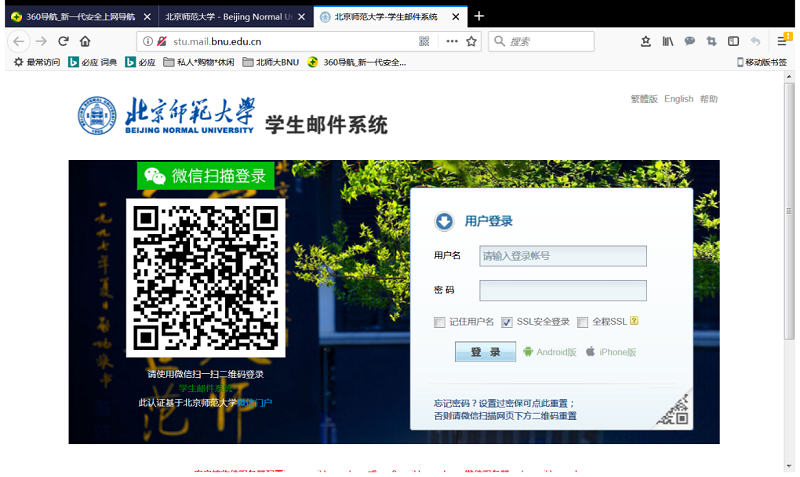Screen dimensions: 800x477
Task: Open the 微信门户 link below the QR code
Action: [x=254, y=403]
